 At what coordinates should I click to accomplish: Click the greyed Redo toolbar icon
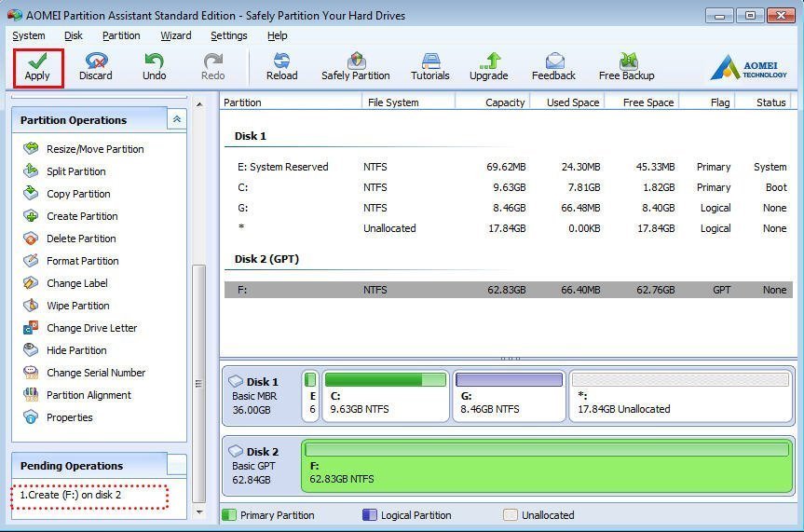(212, 67)
